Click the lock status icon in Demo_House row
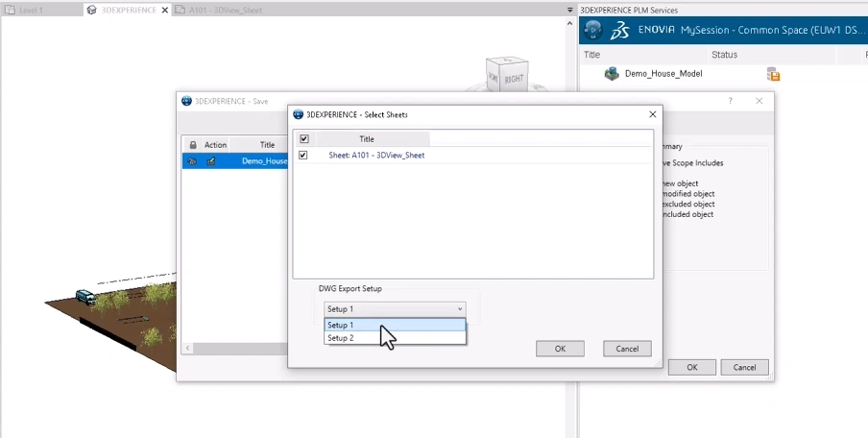The width and height of the screenshot is (868, 438). (x=192, y=161)
